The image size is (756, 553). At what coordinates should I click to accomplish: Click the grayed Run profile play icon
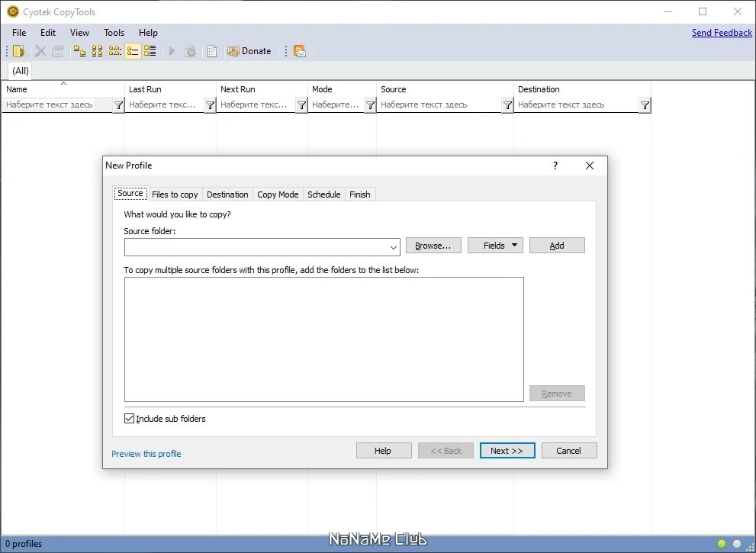(172, 51)
